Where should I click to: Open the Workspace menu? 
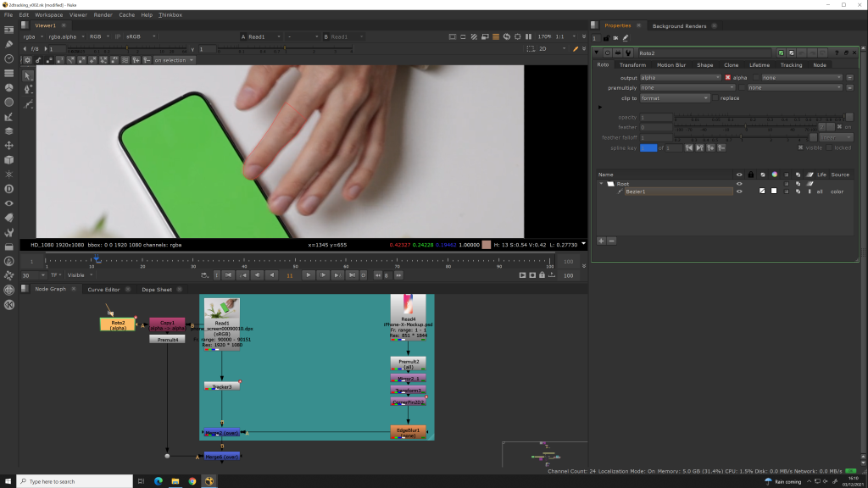[x=48, y=15]
